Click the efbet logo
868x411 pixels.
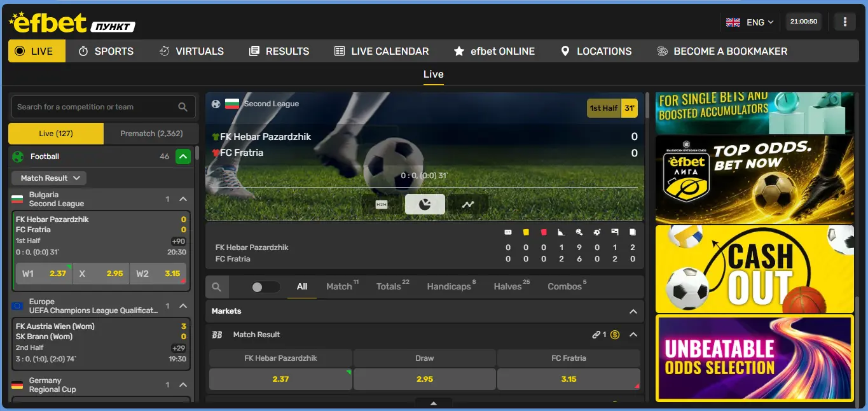click(x=72, y=22)
